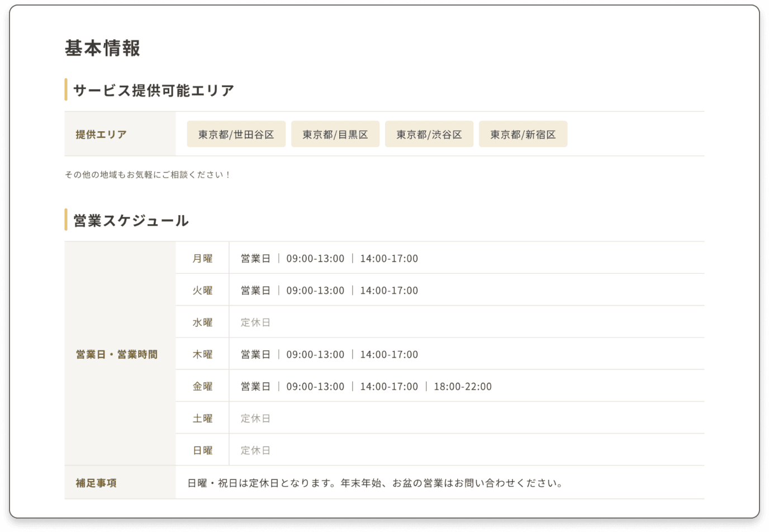Click 14:00-17:00 in the 月曜 row
Screen dimensions: 769x532
point(389,258)
